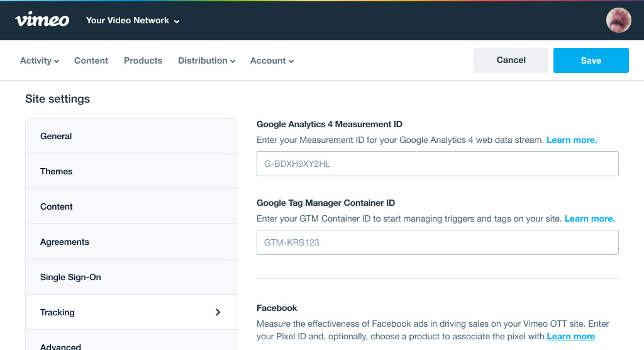
Task: Open the Products nav item
Action: click(143, 60)
